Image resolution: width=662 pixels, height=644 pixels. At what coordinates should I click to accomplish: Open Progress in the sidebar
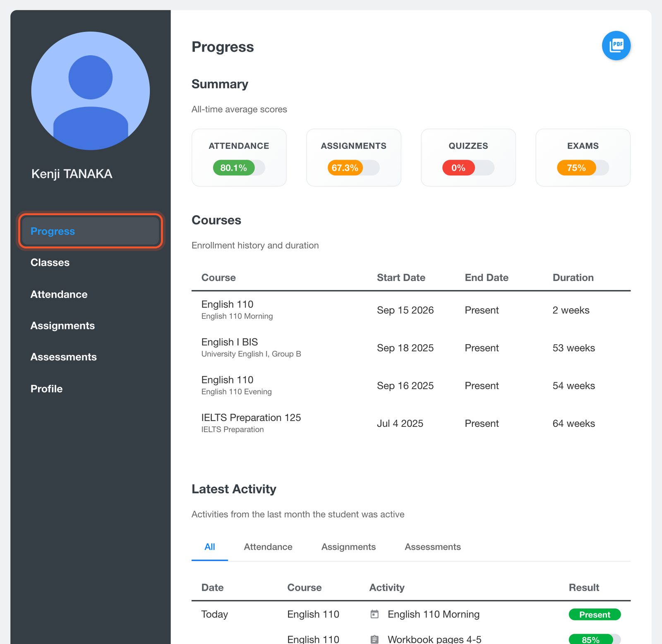(91, 231)
